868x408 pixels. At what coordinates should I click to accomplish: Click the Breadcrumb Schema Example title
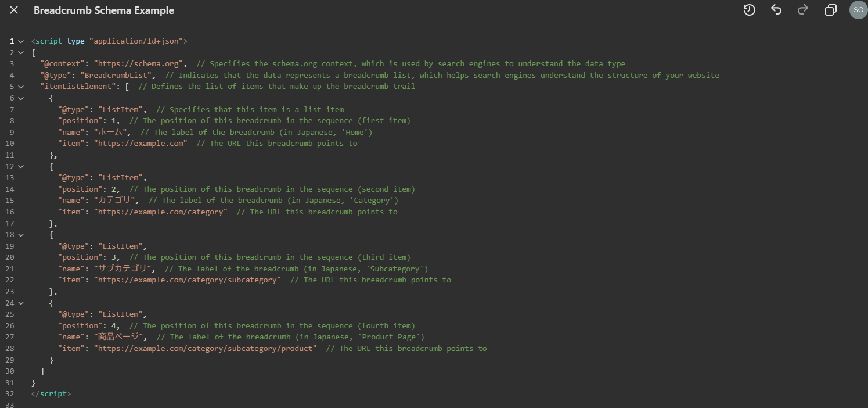[x=104, y=10]
